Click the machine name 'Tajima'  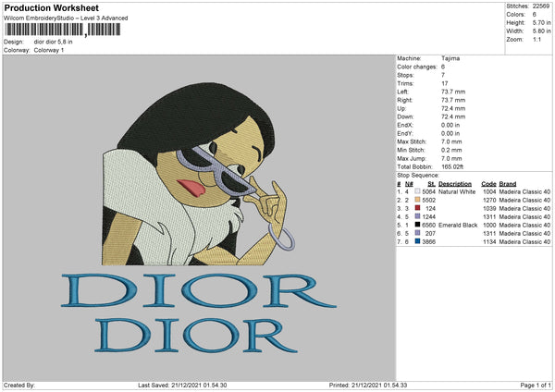(450, 58)
